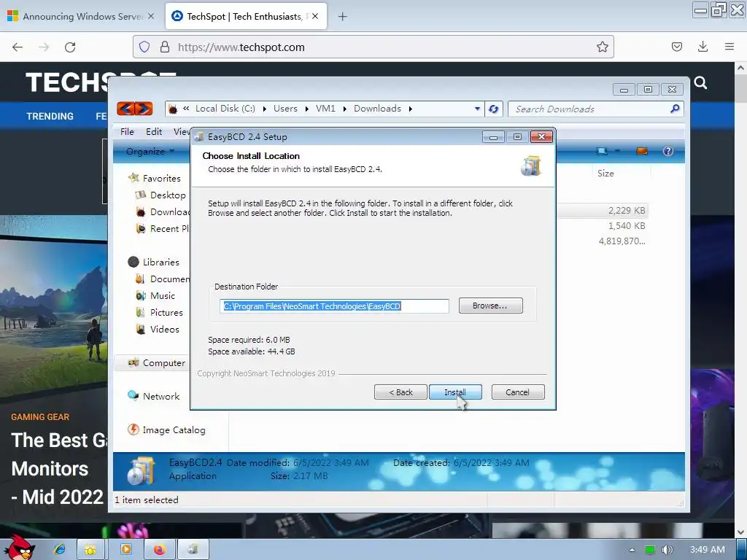Open the media player taskbar icon
The image size is (747, 560).
[125, 550]
